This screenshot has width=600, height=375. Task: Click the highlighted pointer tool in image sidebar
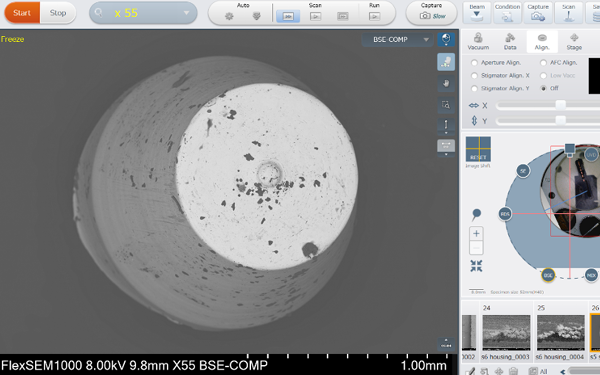pyautogui.click(x=446, y=62)
